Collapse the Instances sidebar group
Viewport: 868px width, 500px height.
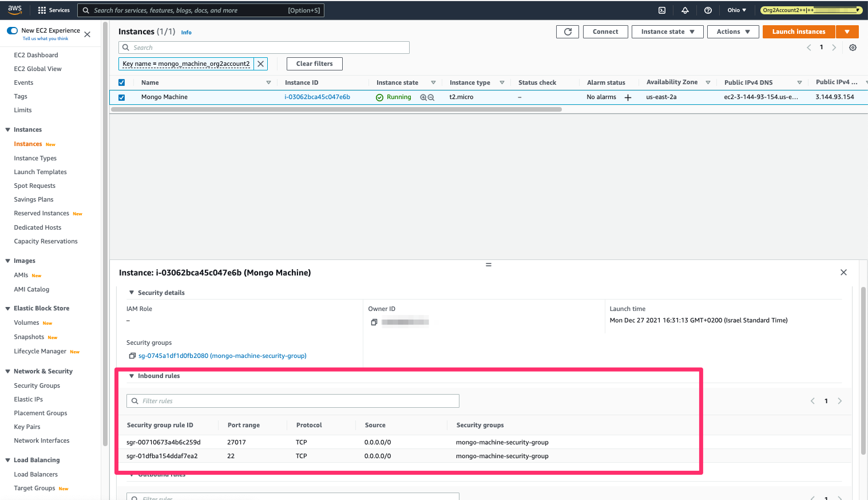(x=8, y=130)
